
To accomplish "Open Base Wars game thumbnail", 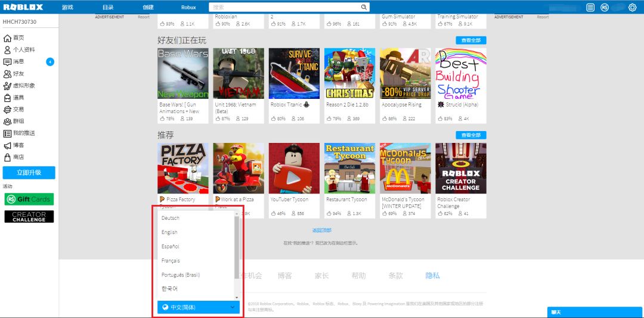I will 183,73.
